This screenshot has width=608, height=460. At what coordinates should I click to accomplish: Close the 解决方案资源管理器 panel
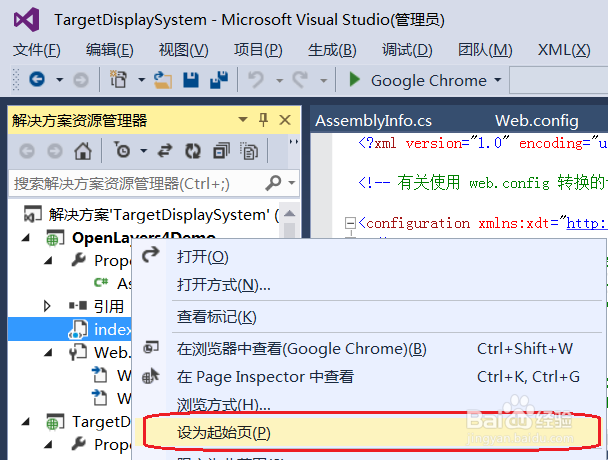tap(285, 120)
